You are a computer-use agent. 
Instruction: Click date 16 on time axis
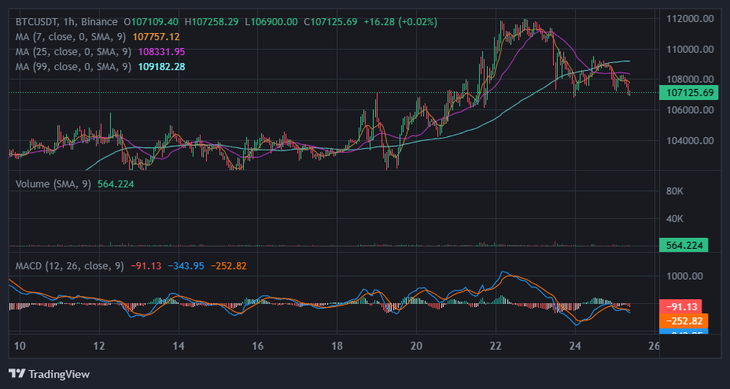[257, 346]
